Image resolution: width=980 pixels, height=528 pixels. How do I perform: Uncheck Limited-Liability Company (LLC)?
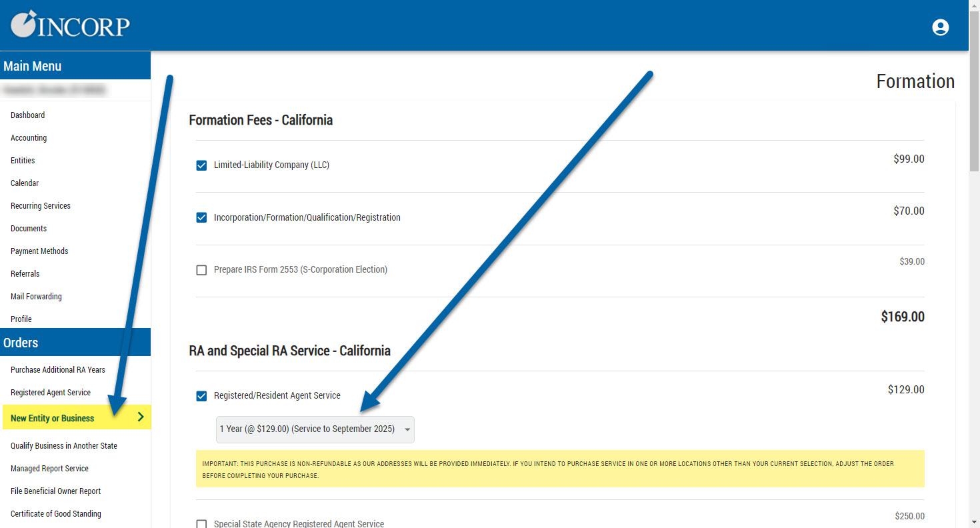(201, 165)
